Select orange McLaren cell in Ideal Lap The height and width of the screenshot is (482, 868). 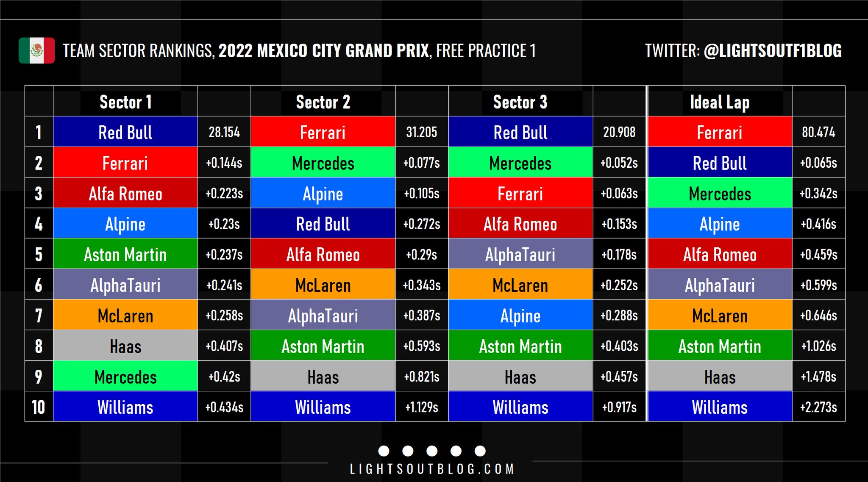coord(720,316)
